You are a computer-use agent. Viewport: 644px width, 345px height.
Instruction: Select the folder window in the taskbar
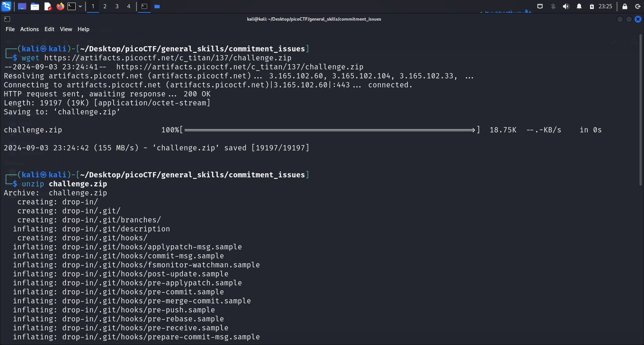pos(157,6)
